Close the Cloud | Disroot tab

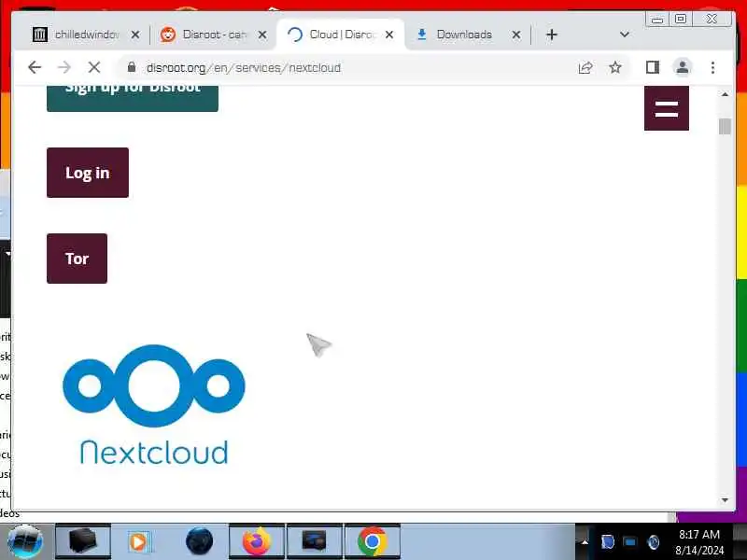pos(389,35)
